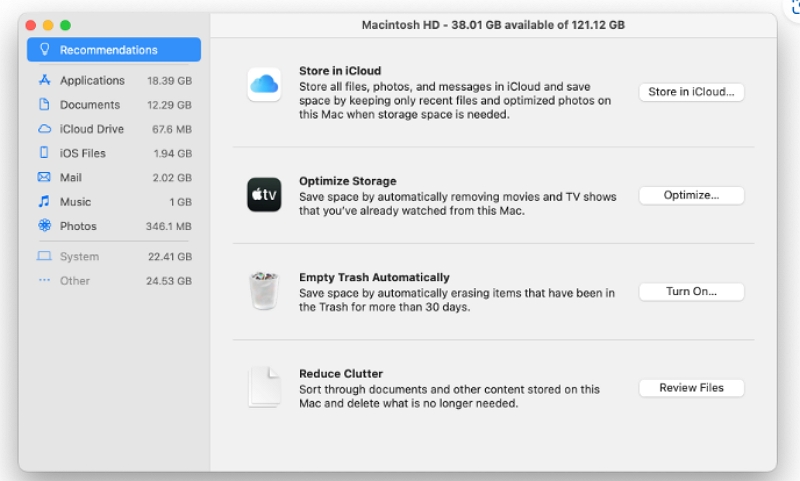Click the 1.94 GB iOS Files size

click(172, 154)
